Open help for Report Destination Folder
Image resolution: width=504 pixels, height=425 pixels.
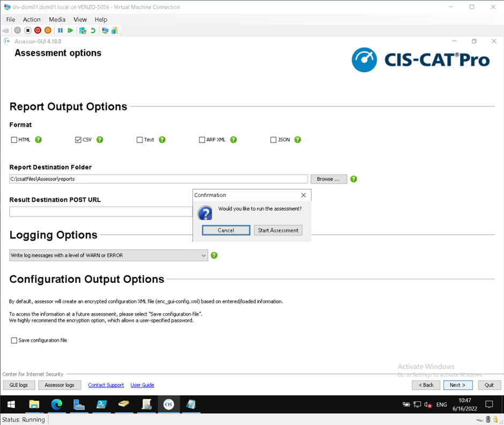point(353,179)
